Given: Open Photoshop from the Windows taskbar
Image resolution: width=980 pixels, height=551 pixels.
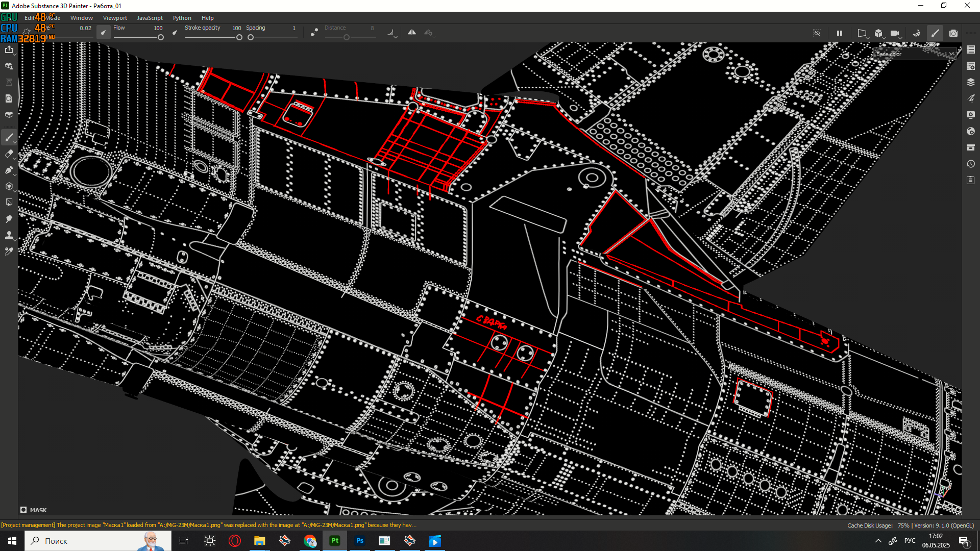Looking at the screenshot, I should click(360, 541).
